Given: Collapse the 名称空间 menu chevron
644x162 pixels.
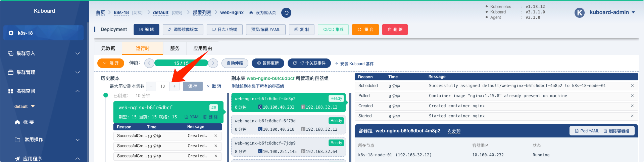Looking at the screenshot, I should point(78,91).
